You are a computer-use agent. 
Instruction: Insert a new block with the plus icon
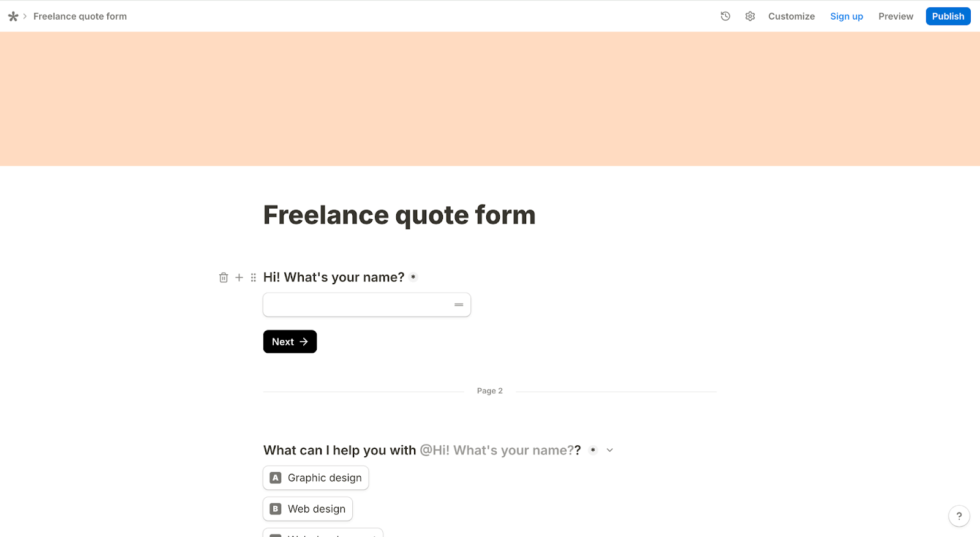click(238, 277)
